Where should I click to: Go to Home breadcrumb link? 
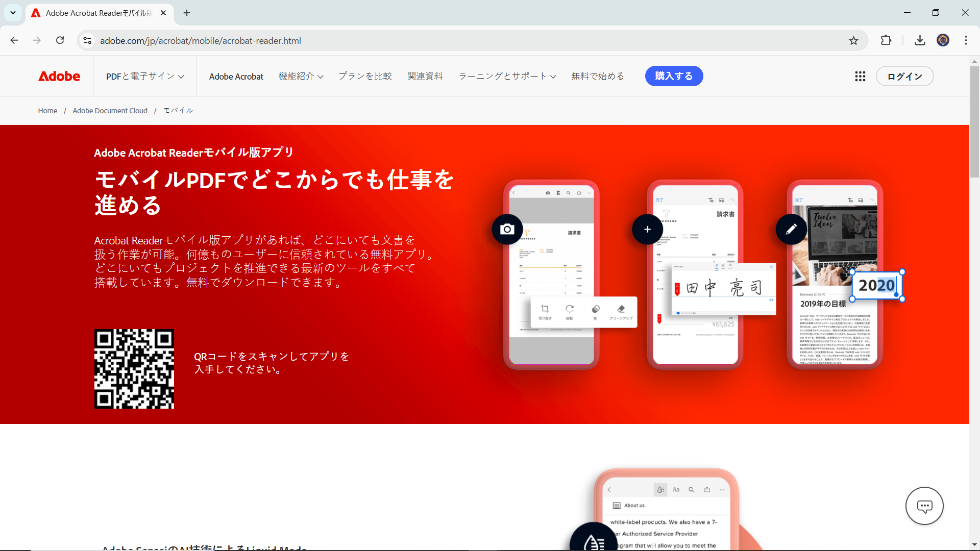pyautogui.click(x=47, y=111)
